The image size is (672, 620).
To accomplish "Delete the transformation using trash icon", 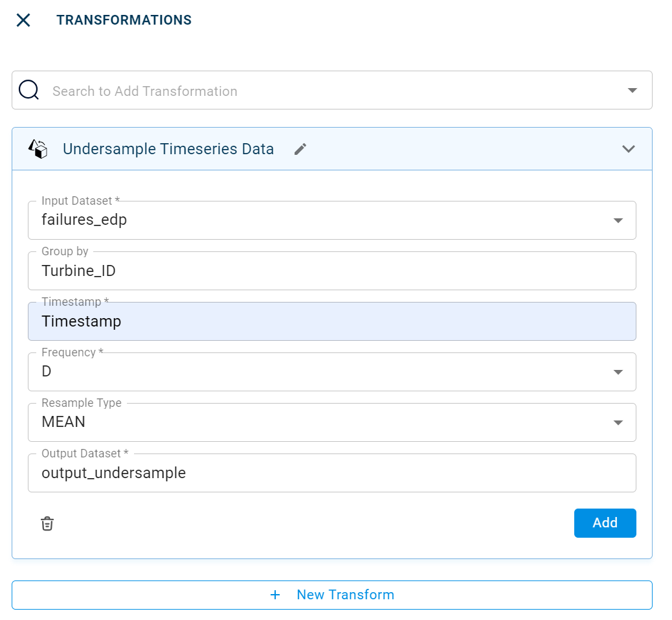I will coord(47,523).
